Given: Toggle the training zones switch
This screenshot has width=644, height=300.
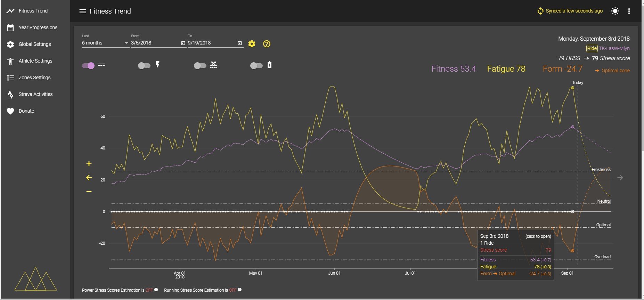Looking at the screenshot, I should 88,66.
